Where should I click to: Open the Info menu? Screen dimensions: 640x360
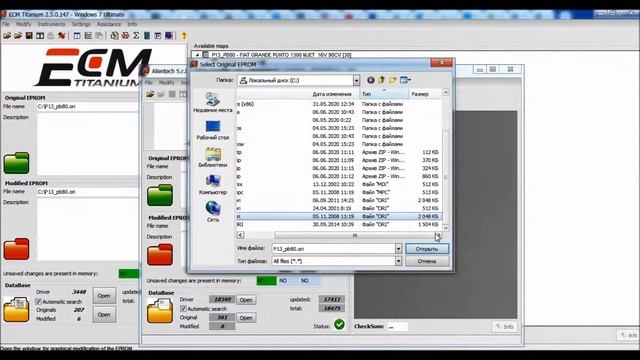pyautogui.click(x=132, y=24)
